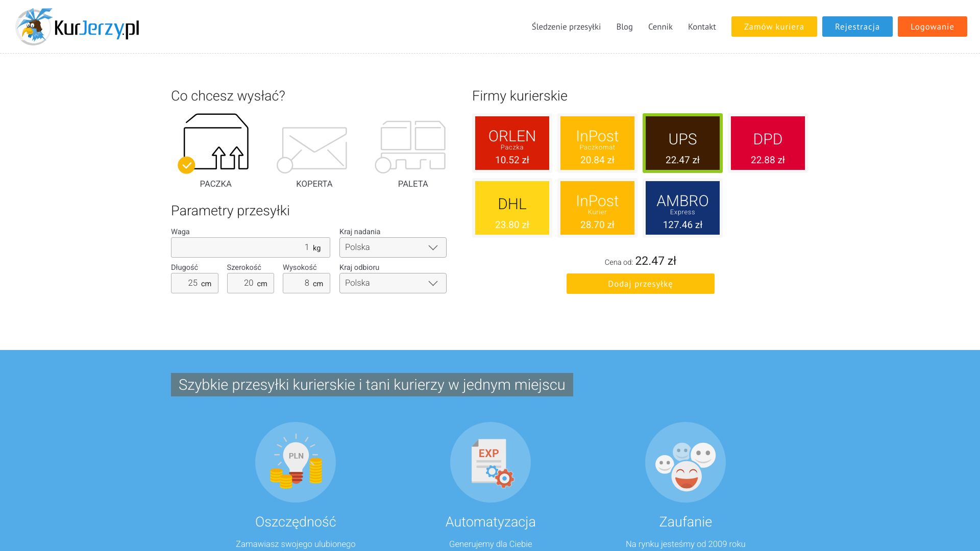Viewport: 980px width, 551px height.
Task: Open the Cennik menu item
Action: point(660,27)
